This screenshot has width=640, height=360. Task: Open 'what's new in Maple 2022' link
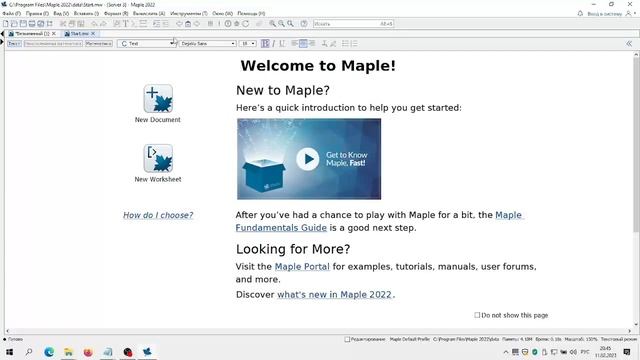click(x=334, y=295)
